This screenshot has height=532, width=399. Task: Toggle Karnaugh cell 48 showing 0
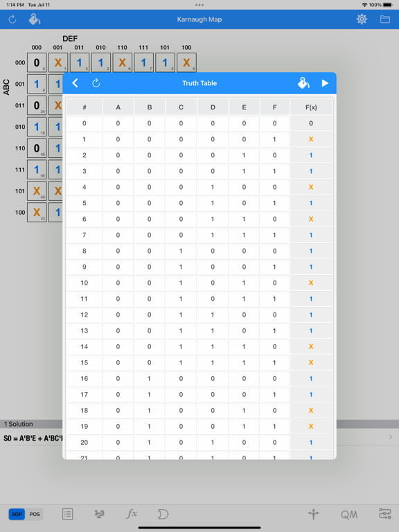[x=37, y=148]
